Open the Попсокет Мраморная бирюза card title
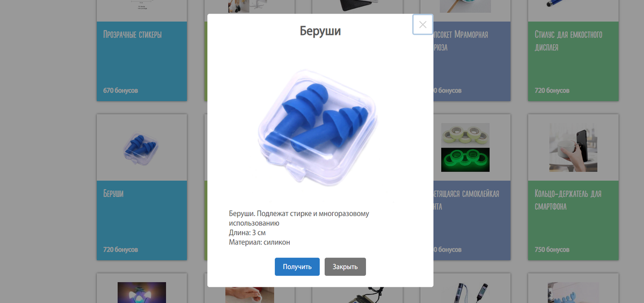This screenshot has height=303, width=644. click(x=460, y=41)
